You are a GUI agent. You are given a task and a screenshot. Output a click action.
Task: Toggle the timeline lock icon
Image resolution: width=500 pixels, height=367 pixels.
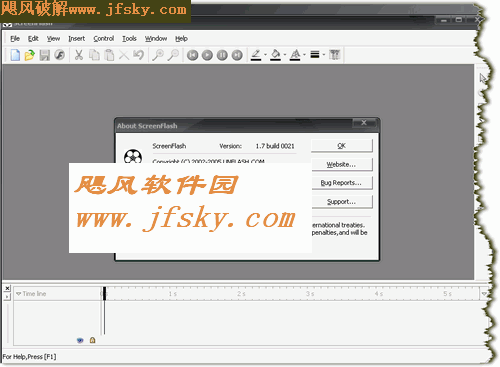tap(92, 340)
